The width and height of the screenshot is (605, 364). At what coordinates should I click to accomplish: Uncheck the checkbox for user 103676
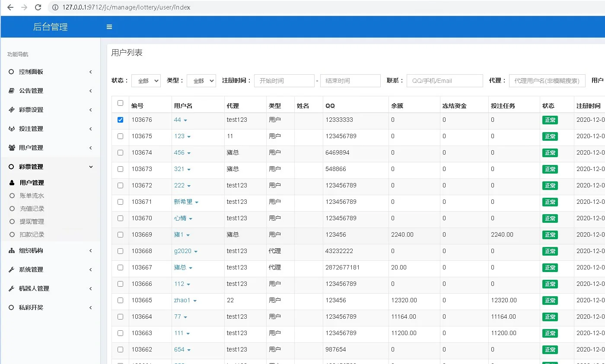[120, 120]
